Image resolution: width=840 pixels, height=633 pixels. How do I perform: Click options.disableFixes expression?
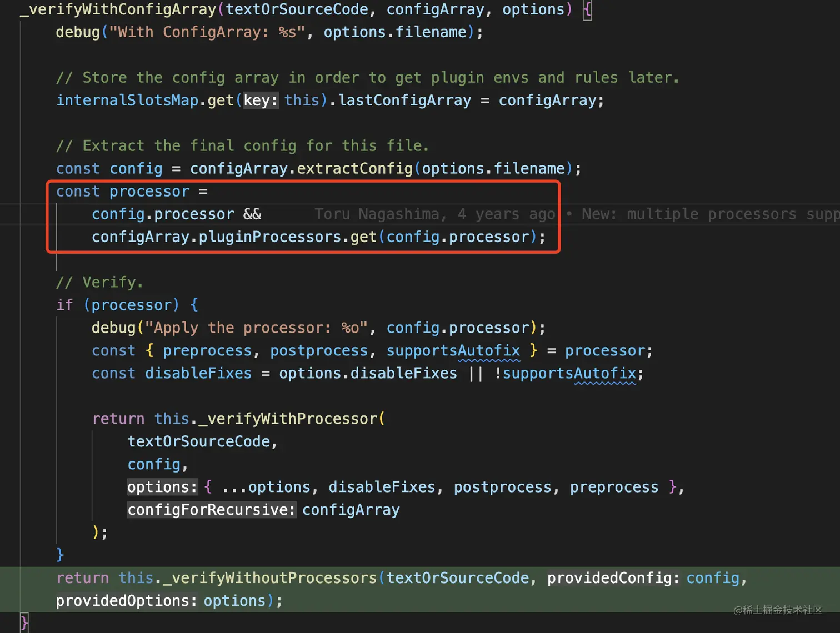(368, 374)
